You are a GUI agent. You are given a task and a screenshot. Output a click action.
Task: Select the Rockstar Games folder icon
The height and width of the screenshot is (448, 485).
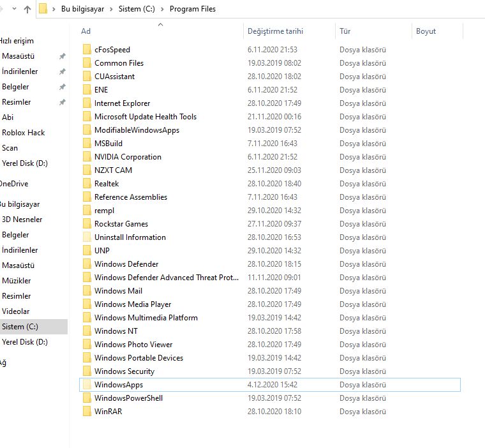pos(87,224)
